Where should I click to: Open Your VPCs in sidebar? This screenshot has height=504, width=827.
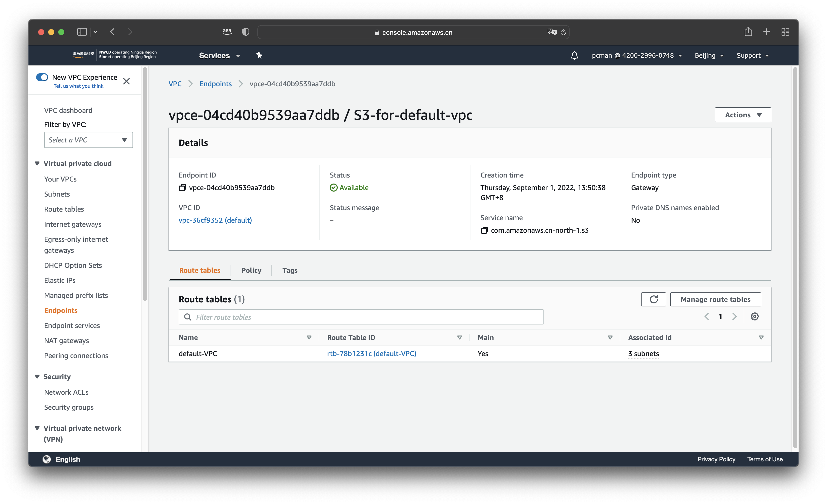60,179
